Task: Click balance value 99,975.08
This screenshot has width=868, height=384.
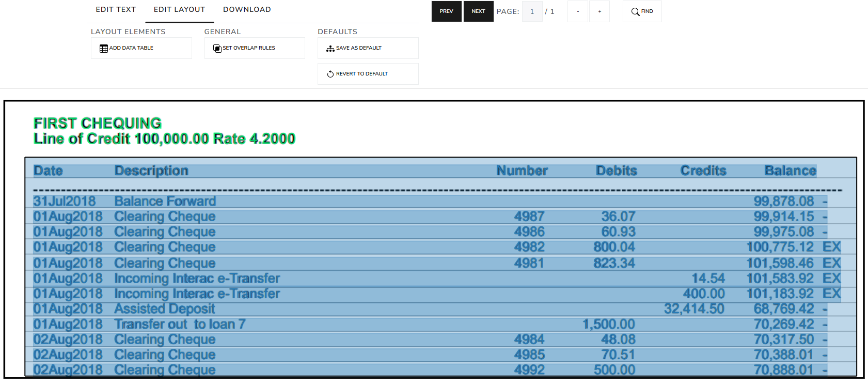Action: pyautogui.click(x=784, y=232)
